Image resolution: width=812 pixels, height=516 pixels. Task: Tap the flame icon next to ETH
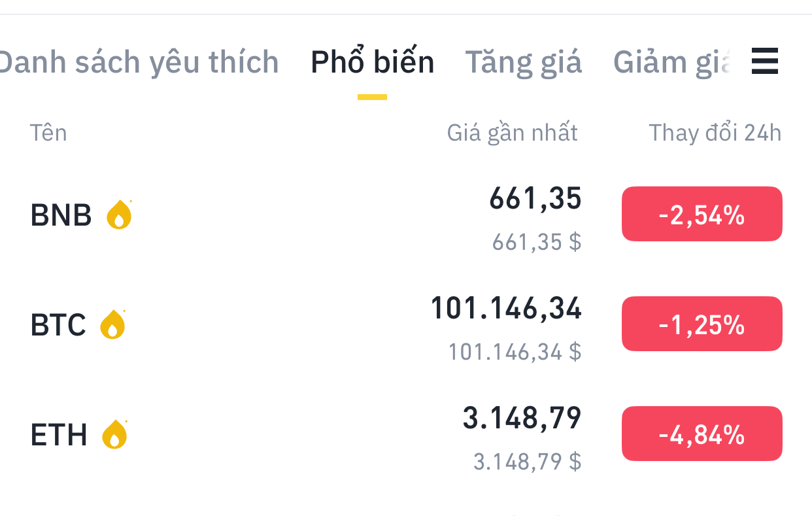coord(114,434)
